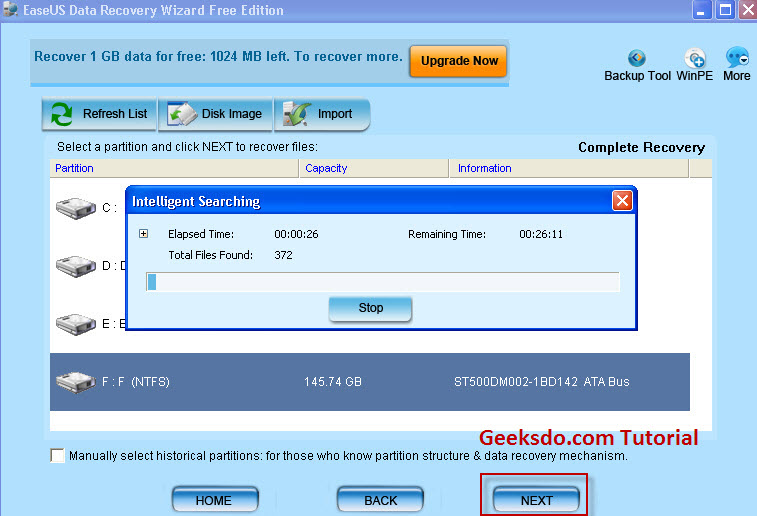Click the Import toolbar icon
The width and height of the screenshot is (757, 516).
pos(296,114)
